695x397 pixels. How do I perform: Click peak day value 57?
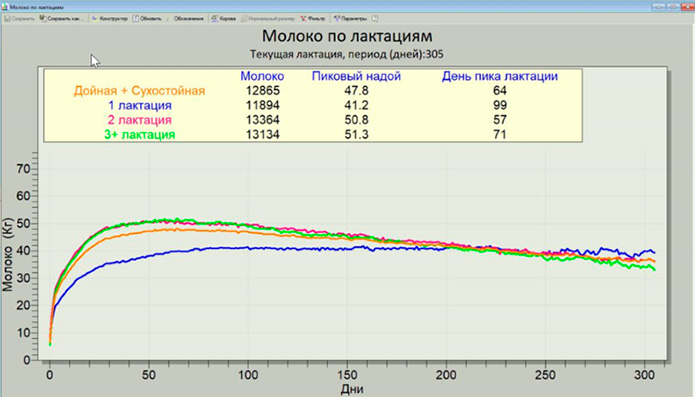pyautogui.click(x=500, y=120)
